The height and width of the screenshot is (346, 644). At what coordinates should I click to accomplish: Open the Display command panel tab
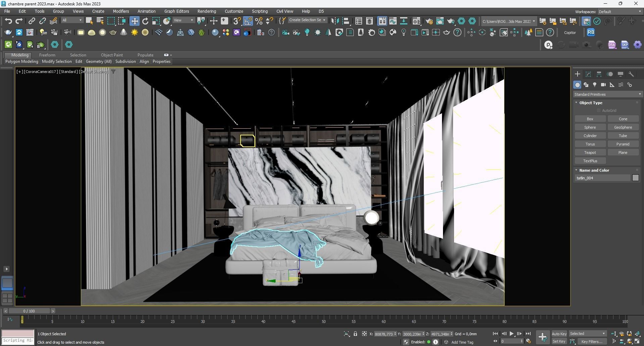click(x=621, y=74)
